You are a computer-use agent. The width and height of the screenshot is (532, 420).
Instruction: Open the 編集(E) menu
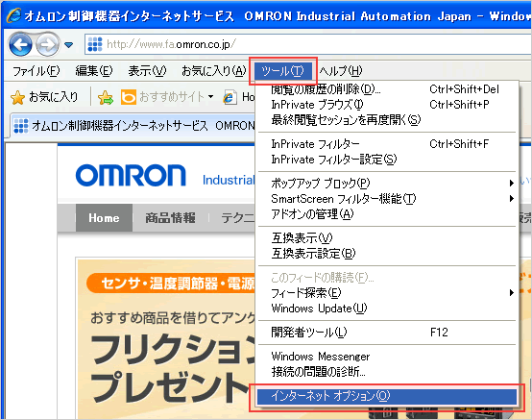point(94,70)
